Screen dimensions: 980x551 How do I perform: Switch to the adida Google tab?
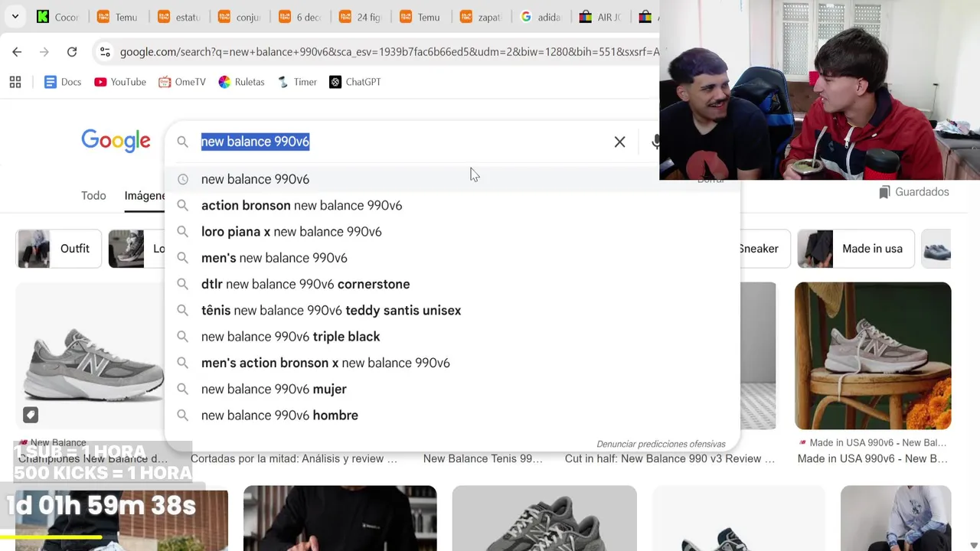542,17
